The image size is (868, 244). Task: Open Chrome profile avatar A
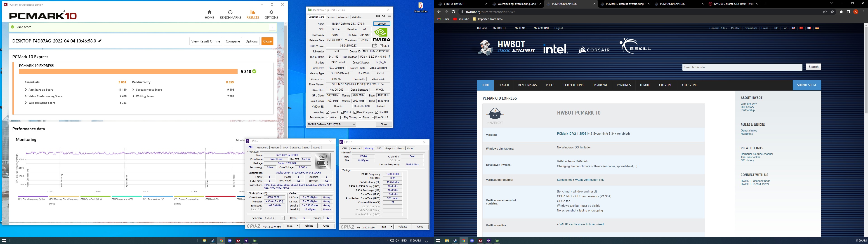click(x=856, y=12)
